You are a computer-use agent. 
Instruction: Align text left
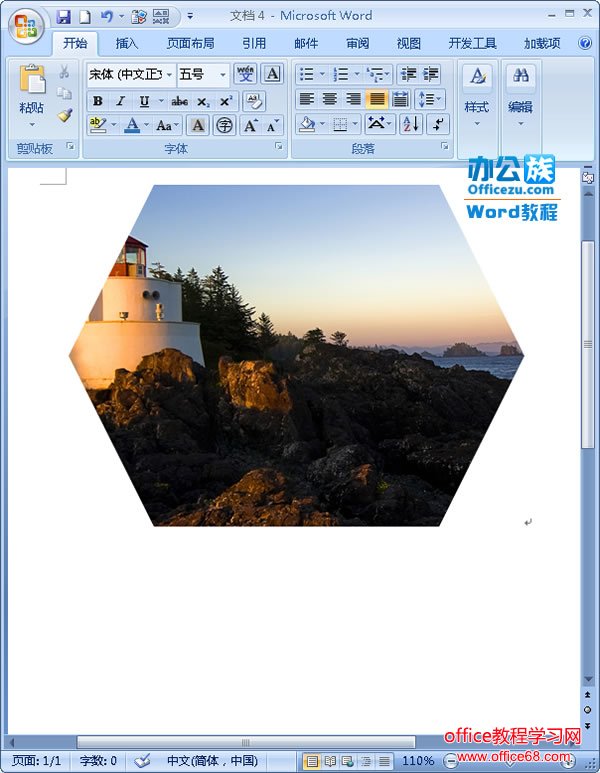(x=307, y=99)
